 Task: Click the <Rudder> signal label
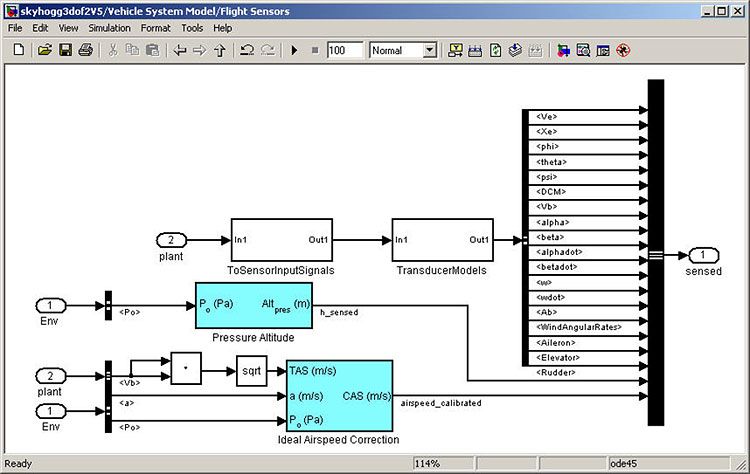click(556, 372)
